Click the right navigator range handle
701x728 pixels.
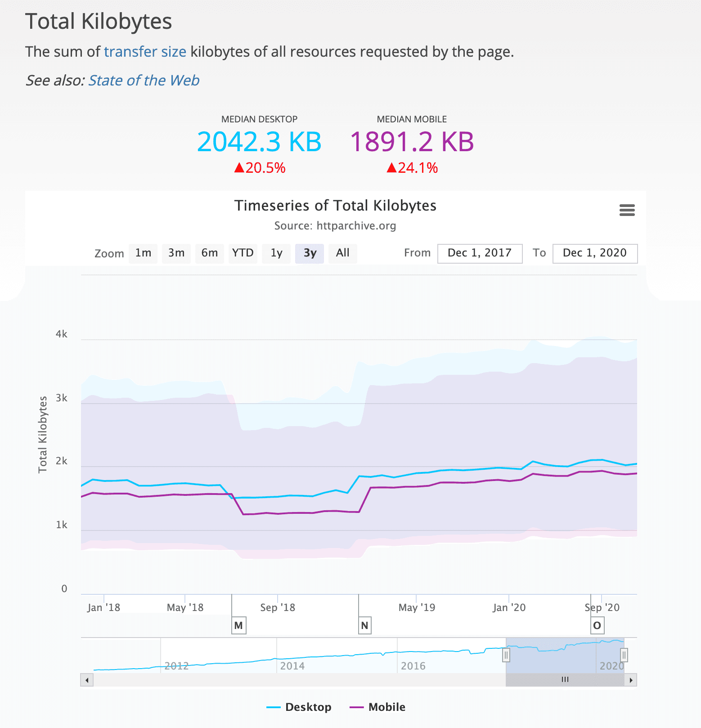coord(624,655)
